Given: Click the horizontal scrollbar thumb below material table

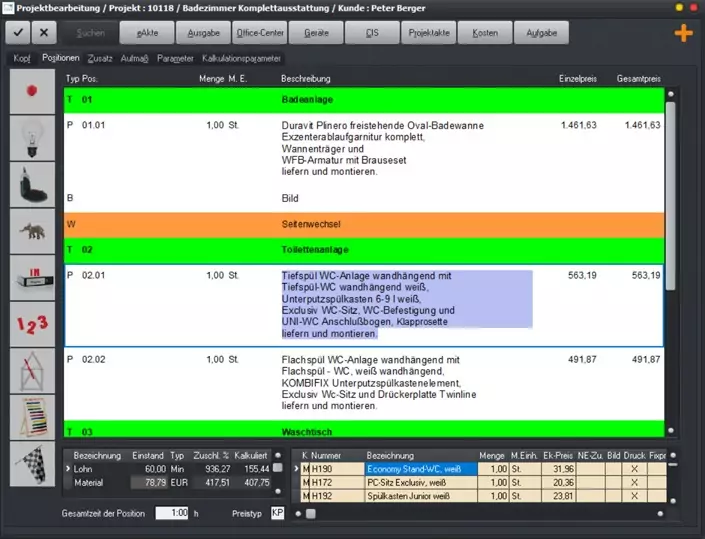Looking at the screenshot, I should tap(311, 513).
